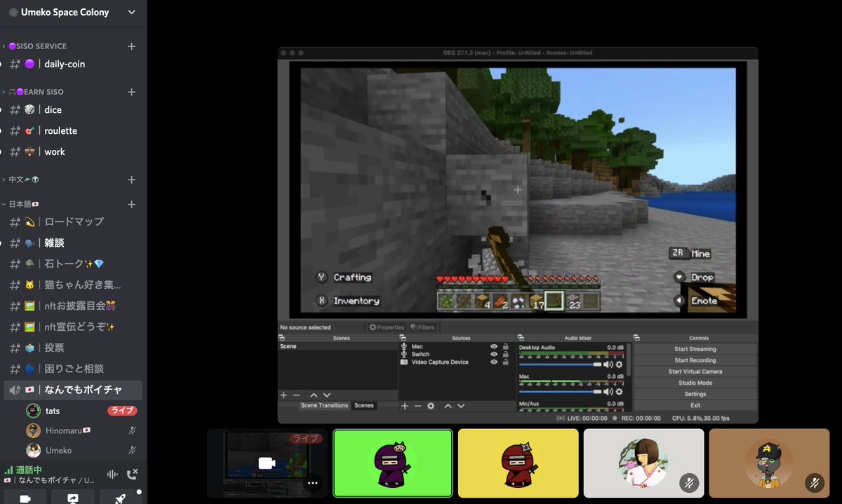Image resolution: width=842 pixels, height=504 pixels.
Task: Toggle noise suppression waveform icon
Action: pos(112,475)
